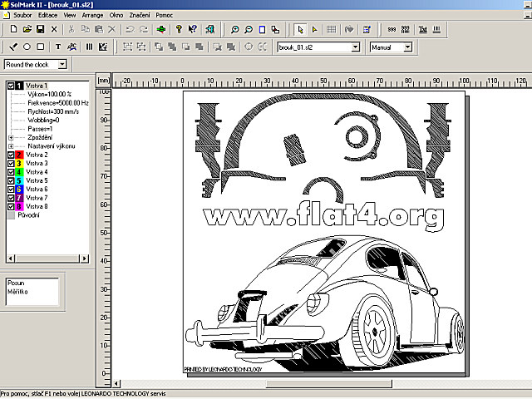Toggle the Vrstva 5 layer checkbox
This screenshot has height=399, width=532.
11,181
